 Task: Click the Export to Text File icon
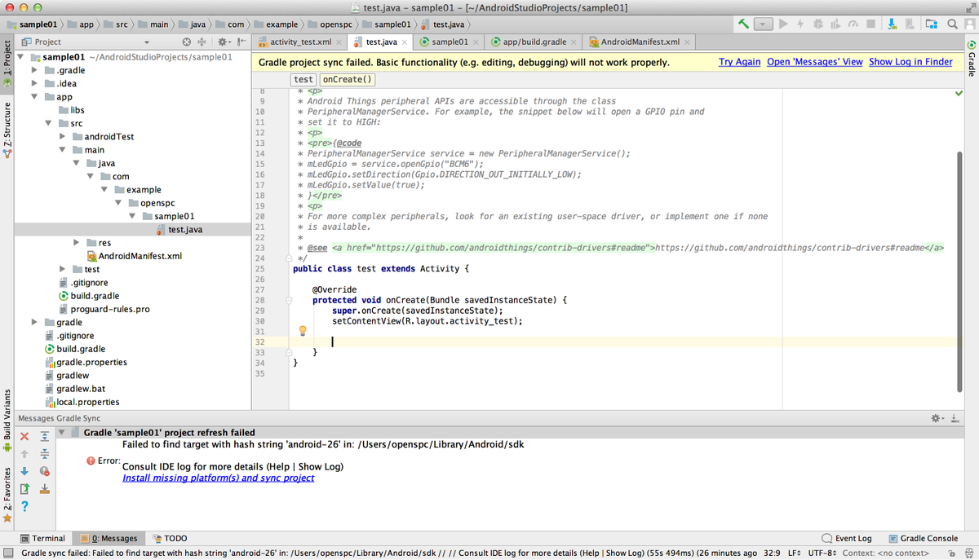click(24, 489)
